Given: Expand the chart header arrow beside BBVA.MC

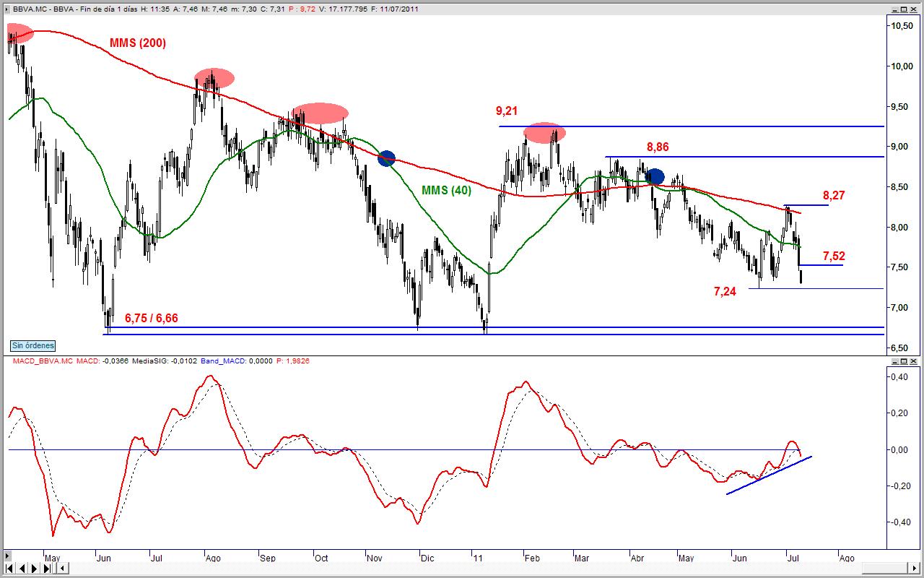Looking at the screenshot, I should click(x=6, y=9).
